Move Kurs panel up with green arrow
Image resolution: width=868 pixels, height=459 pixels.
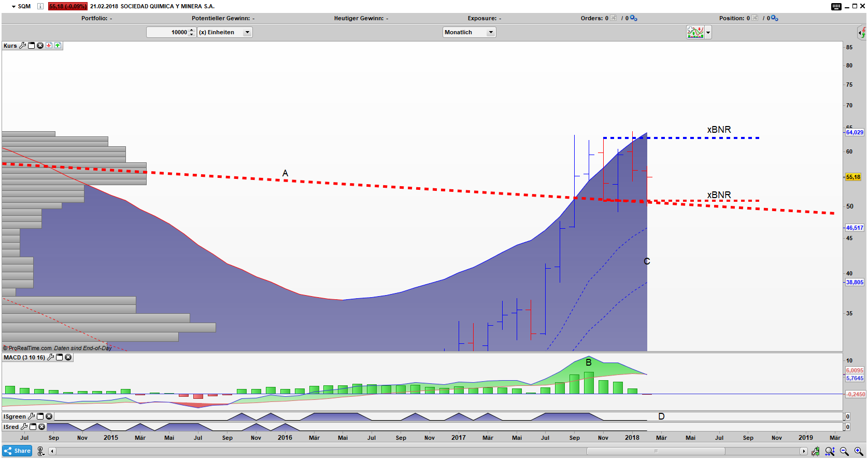58,46
